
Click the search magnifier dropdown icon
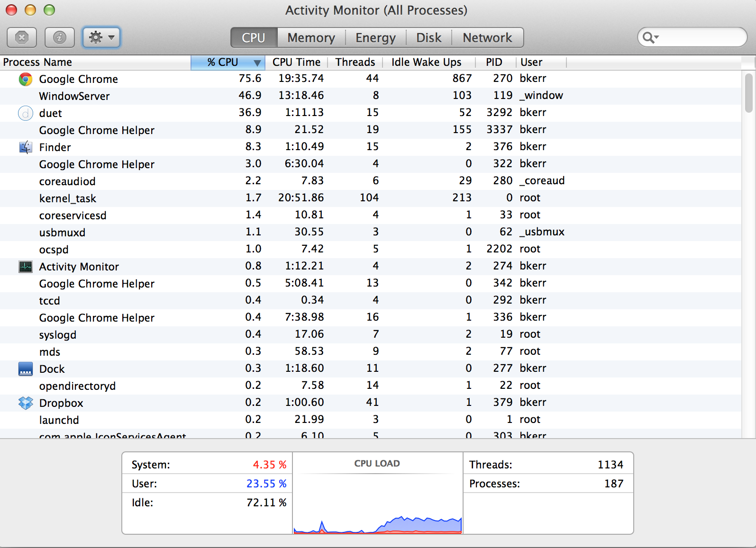pyautogui.click(x=651, y=37)
